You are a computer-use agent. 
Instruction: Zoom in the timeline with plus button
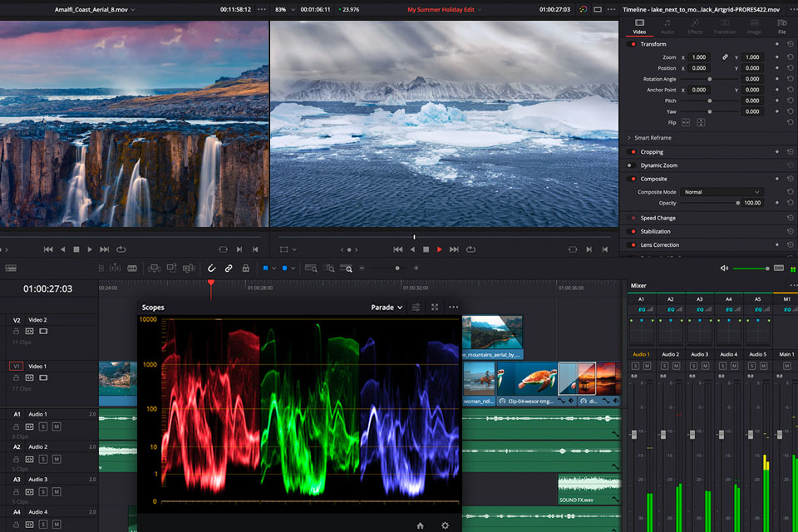tap(416, 268)
